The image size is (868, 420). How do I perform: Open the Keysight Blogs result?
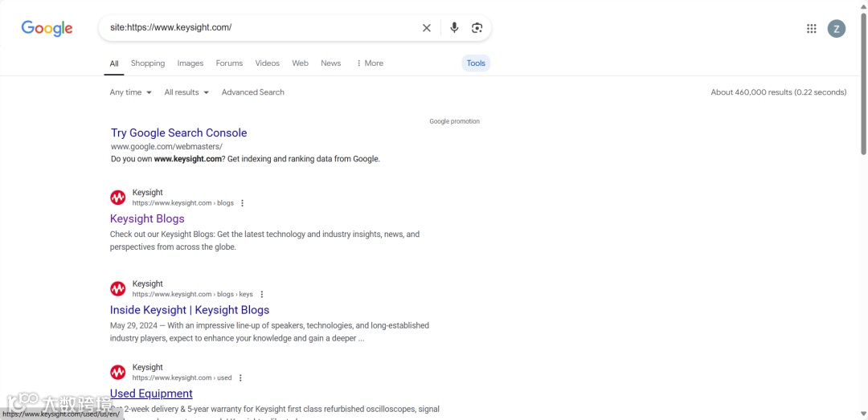147,218
